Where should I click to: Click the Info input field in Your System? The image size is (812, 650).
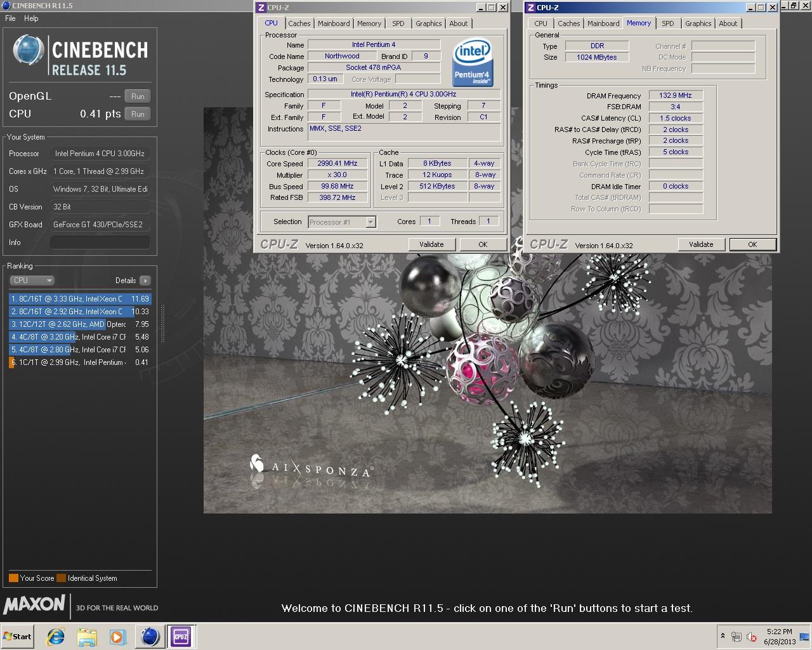[x=100, y=242]
